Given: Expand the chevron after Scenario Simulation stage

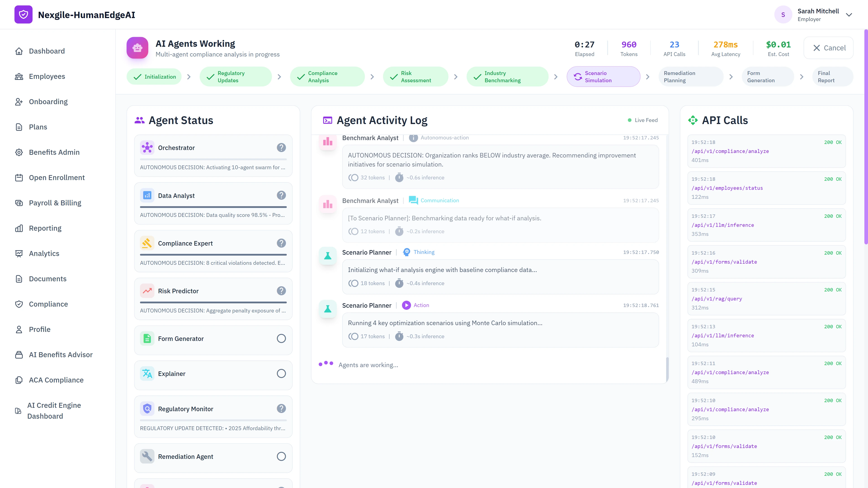Looking at the screenshot, I should (648, 76).
